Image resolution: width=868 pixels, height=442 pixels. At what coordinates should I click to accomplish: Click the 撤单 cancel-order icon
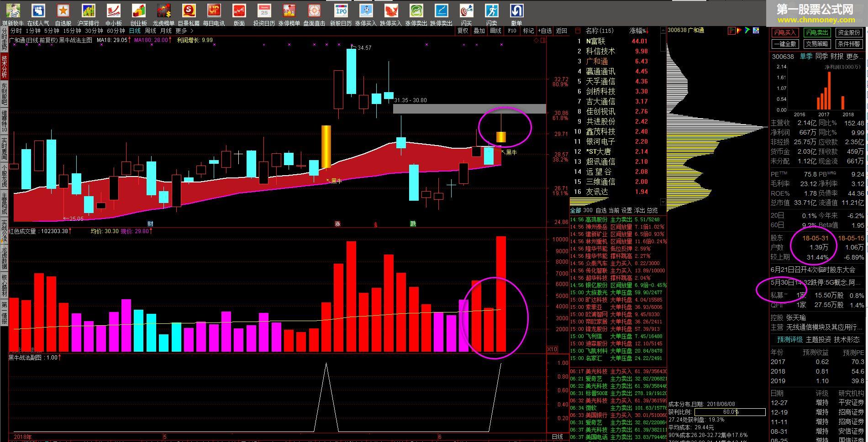click(x=516, y=10)
